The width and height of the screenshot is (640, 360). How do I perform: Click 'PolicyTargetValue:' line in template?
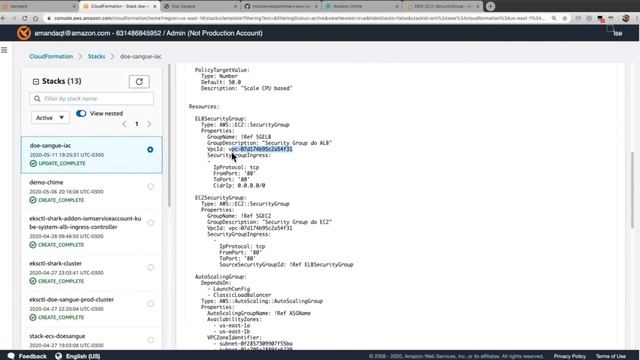click(x=222, y=70)
